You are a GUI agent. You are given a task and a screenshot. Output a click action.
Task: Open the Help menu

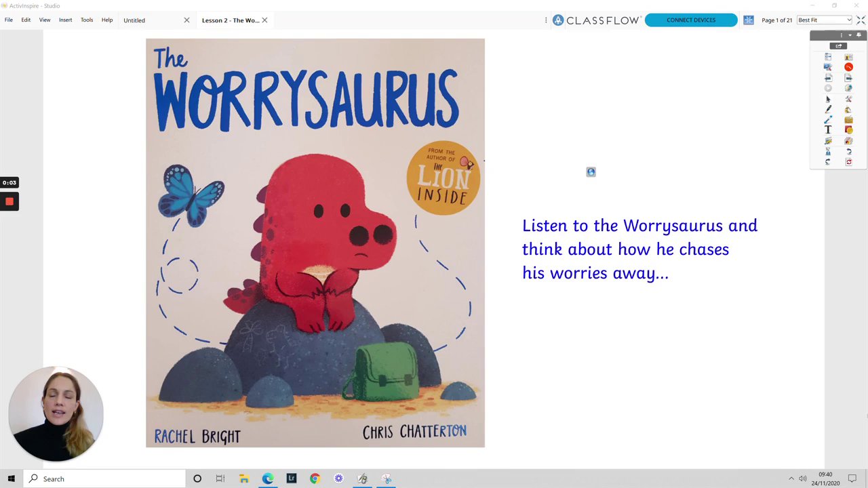click(x=107, y=20)
